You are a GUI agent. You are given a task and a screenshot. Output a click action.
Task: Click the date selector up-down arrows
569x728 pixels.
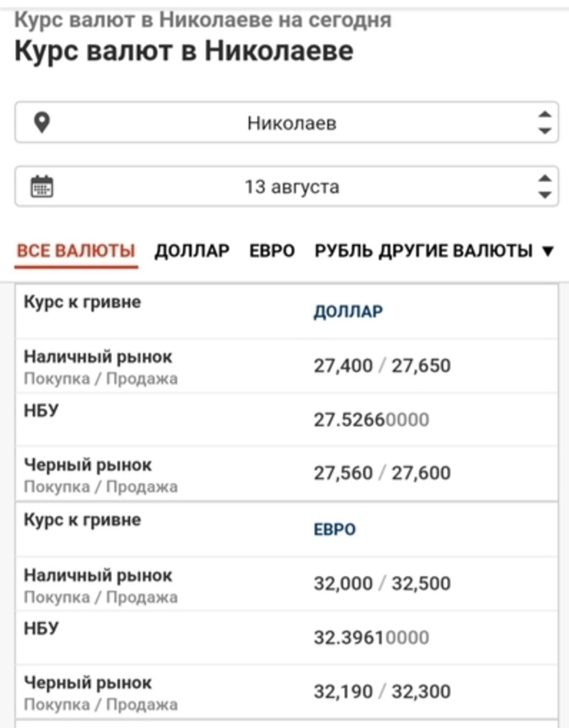click(545, 186)
